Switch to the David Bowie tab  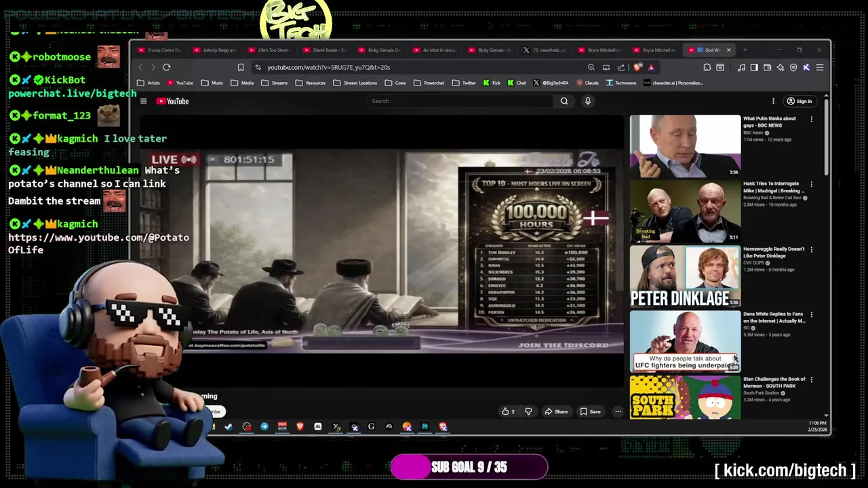pyautogui.click(x=325, y=50)
